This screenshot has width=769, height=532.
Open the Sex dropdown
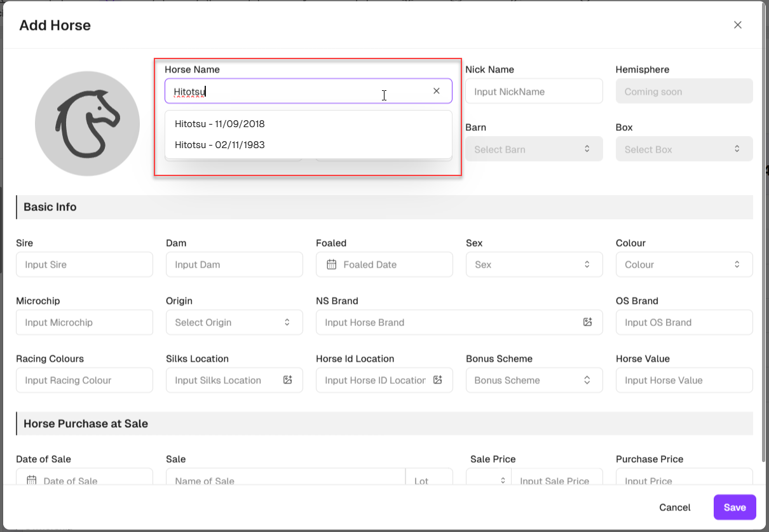point(534,264)
